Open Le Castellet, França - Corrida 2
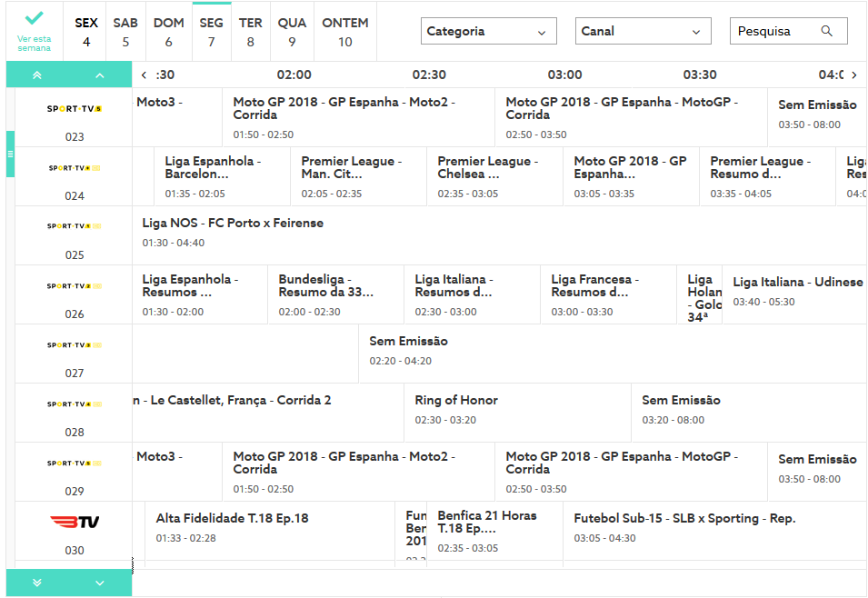The image size is (868, 598). pyautogui.click(x=268, y=413)
